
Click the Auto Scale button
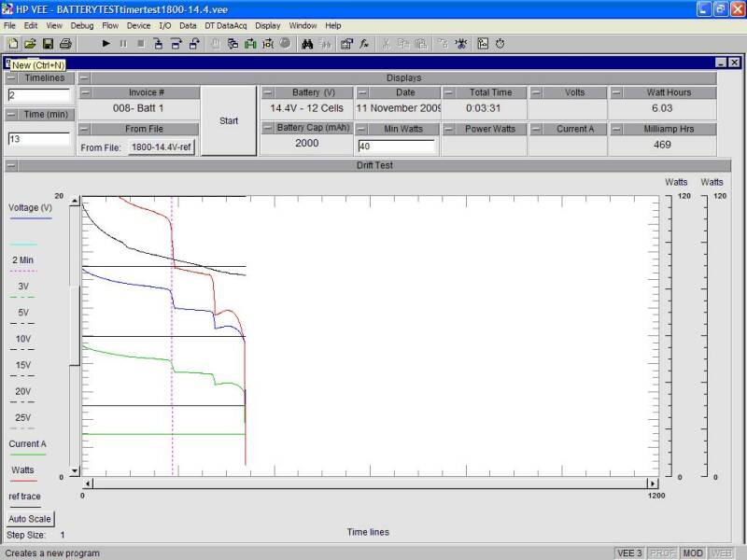30,519
